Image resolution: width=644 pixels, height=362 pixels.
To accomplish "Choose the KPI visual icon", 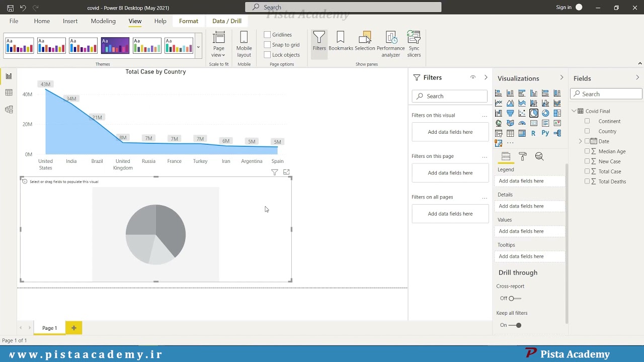I will pyautogui.click(x=557, y=123).
